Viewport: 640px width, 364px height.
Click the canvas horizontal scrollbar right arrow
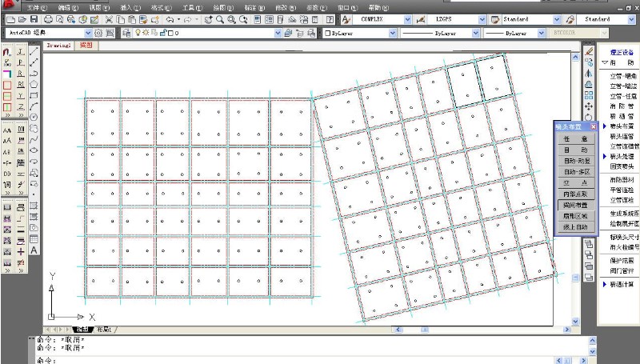point(566,330)
